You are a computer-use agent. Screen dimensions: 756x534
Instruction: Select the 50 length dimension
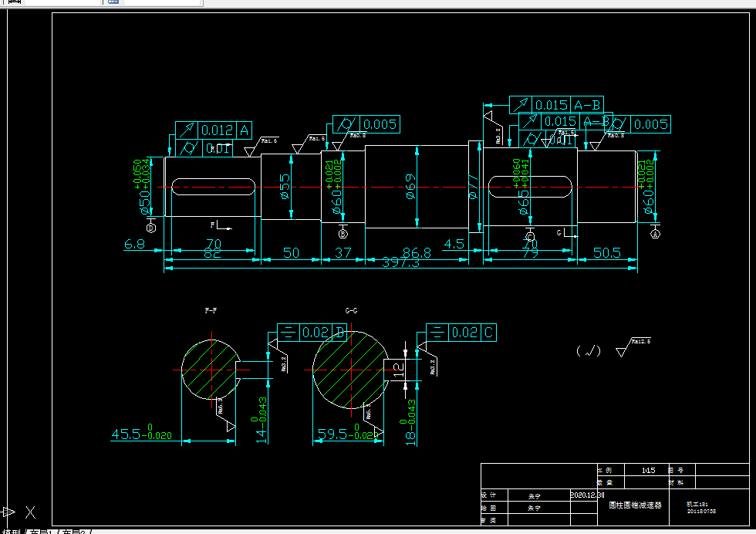(291, 253)
